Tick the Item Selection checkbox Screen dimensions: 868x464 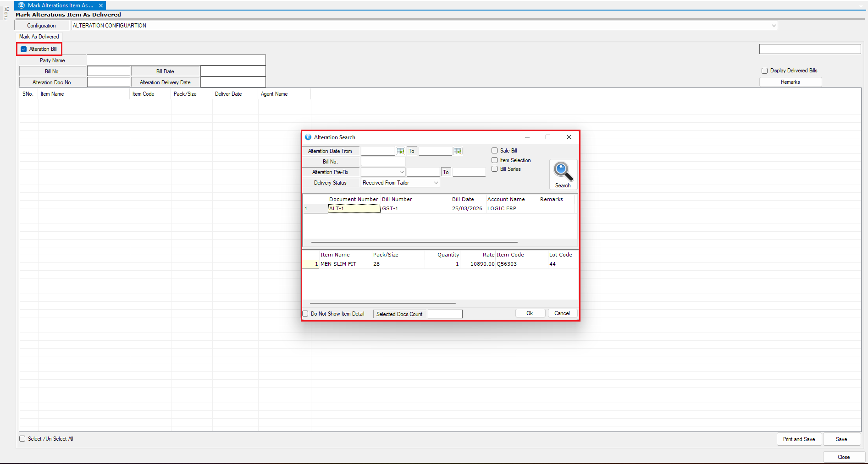click(x=494, y=160)
